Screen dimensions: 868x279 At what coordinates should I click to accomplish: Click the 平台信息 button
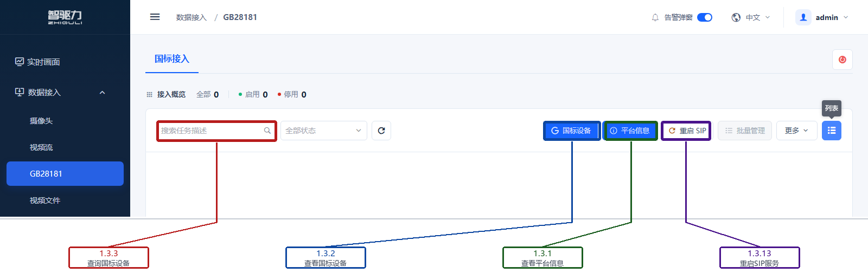(x=630, y=131)
